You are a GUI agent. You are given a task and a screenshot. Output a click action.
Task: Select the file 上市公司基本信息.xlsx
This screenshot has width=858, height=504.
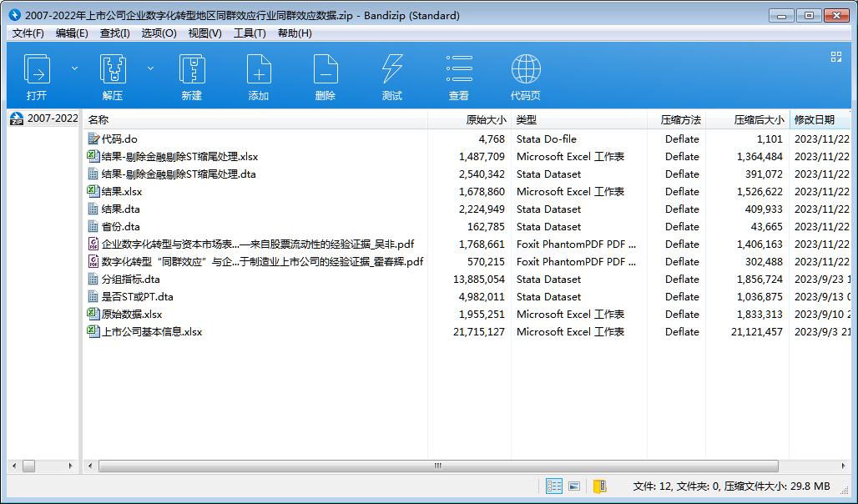pos(152,331)
